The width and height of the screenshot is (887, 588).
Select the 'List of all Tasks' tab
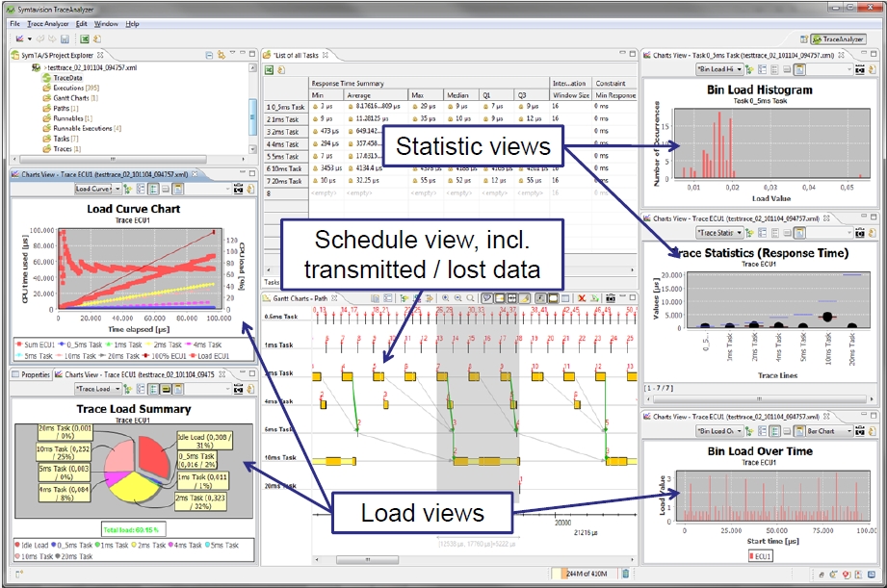(x=297, y=55)
